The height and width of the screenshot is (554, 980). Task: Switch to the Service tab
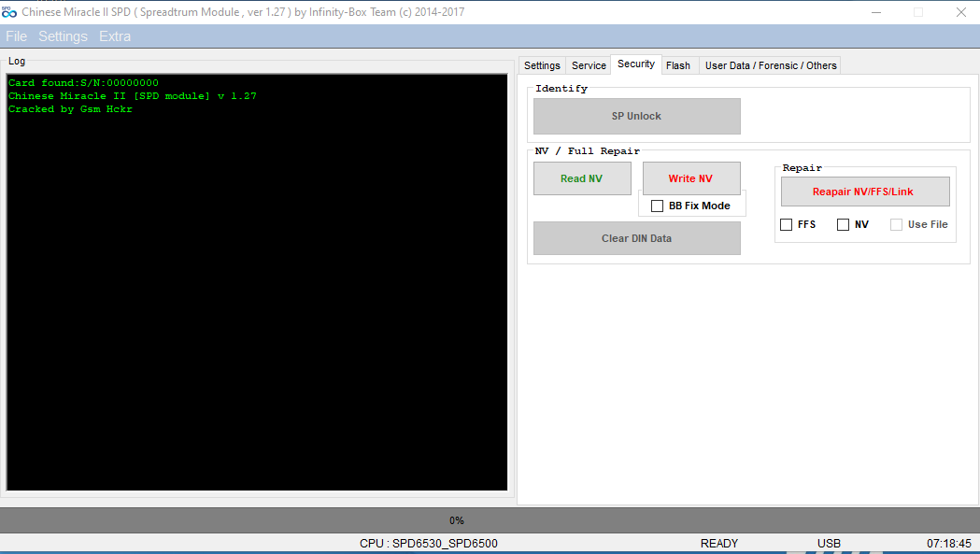click(x=589, y=65)
